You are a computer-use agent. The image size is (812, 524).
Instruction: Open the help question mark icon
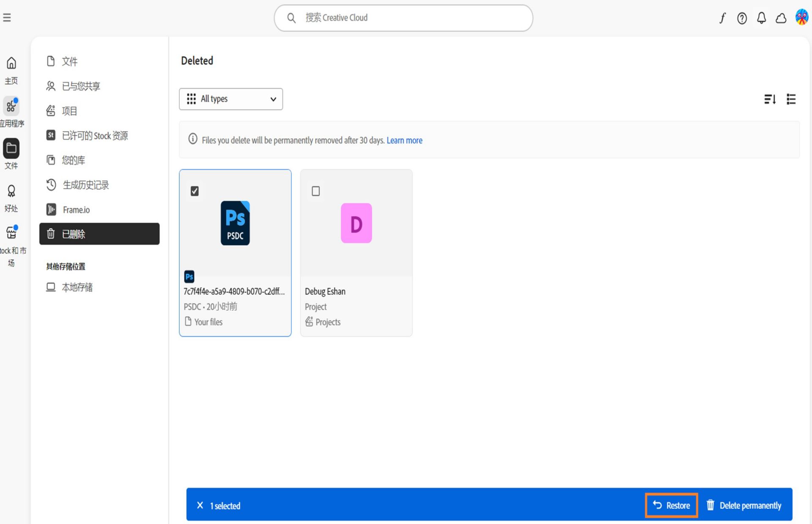[742, 18]
